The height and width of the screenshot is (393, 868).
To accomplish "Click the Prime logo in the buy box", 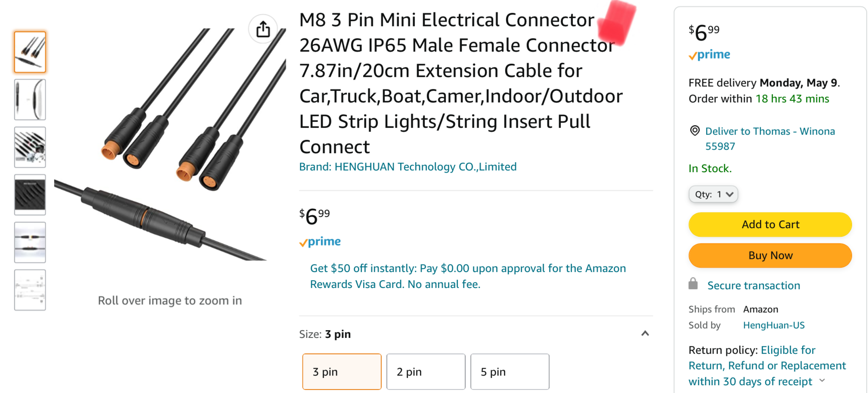I will [710, 55].
